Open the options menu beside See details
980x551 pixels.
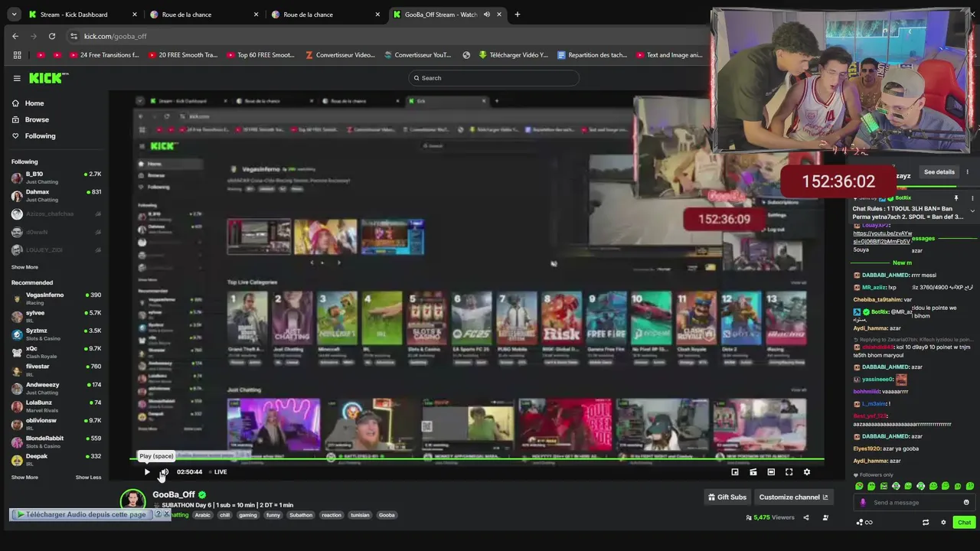(968, 172)
